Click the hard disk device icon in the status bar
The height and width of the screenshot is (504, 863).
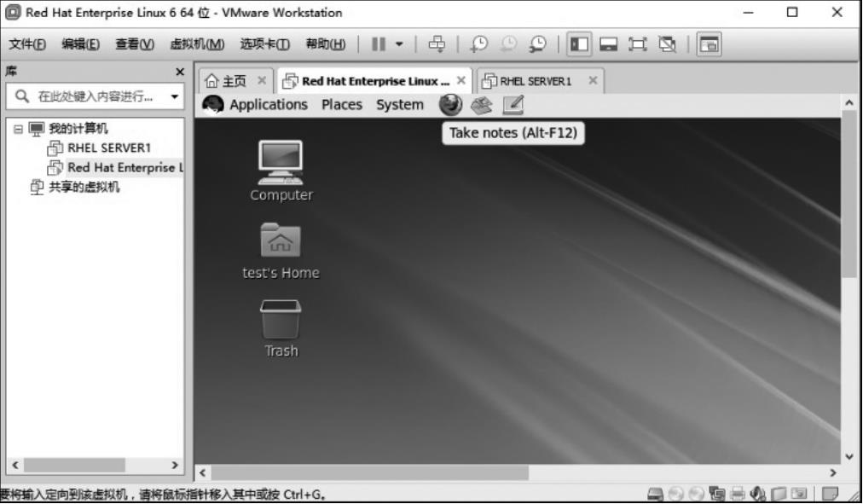tap(655, 494)
